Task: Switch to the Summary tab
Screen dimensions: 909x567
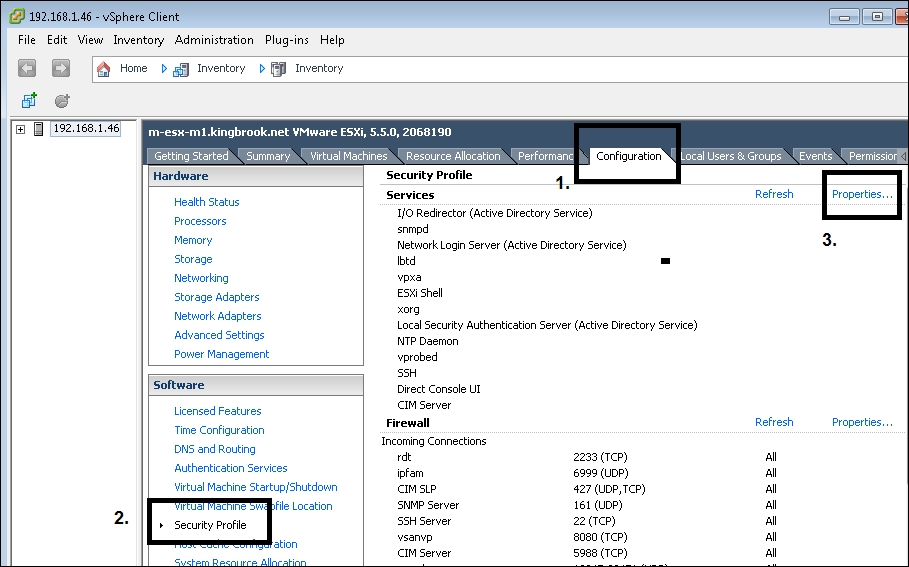Action: [x=268, y=156]
